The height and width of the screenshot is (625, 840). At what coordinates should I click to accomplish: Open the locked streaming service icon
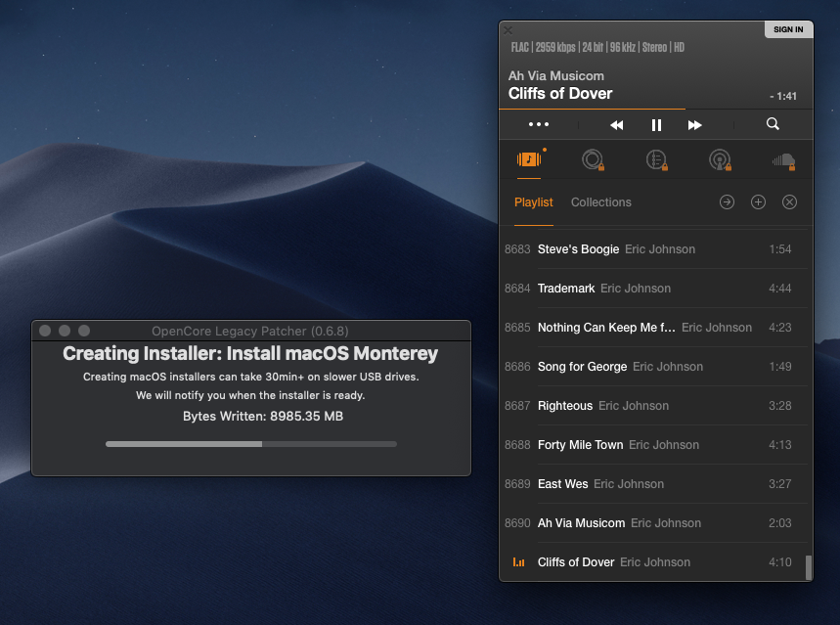[x=593, y=159]
